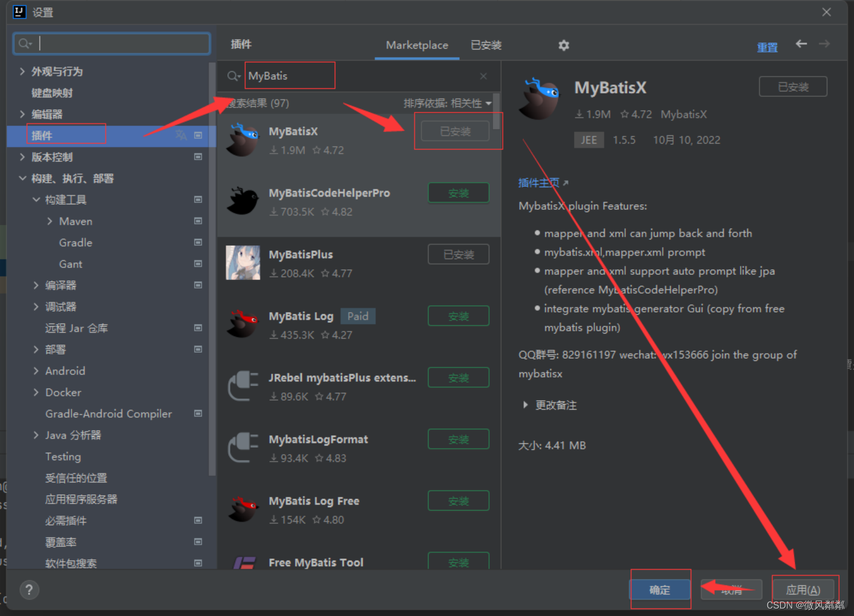Collapse the 构建工具 subgroup
The image size is (854, 616).
coord(36,200)
